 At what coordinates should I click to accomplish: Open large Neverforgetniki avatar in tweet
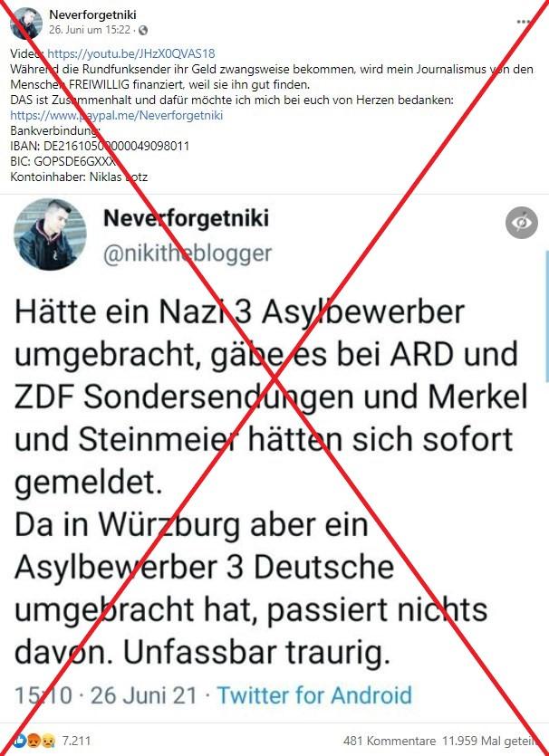tap(50, 234)
